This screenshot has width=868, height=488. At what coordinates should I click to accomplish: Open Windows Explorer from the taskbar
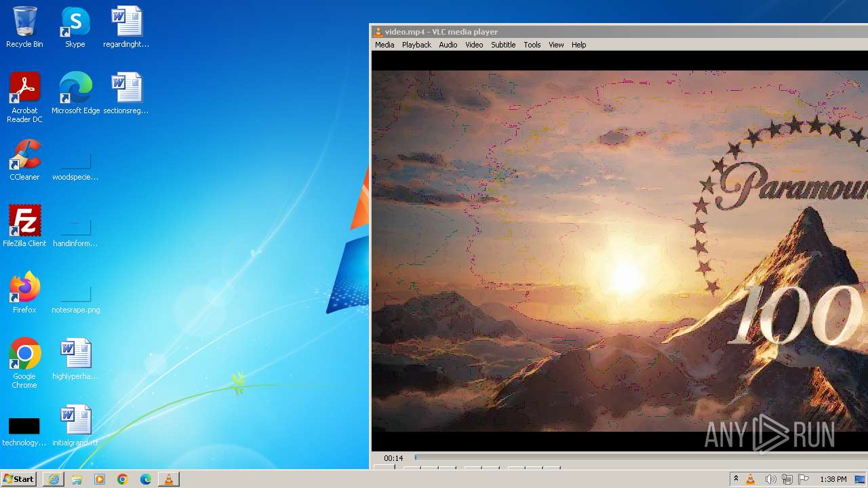pos(77,479)
